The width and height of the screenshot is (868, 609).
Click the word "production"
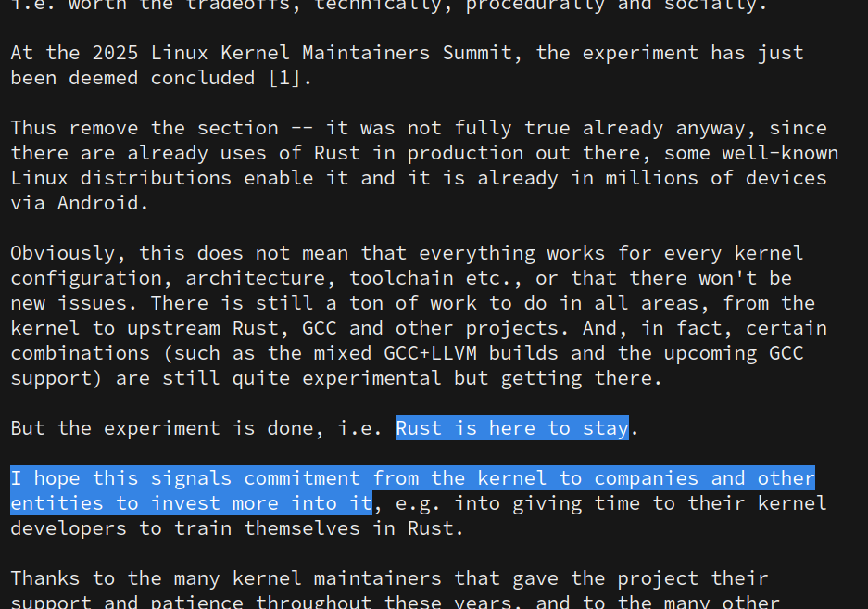click(464, 153)
